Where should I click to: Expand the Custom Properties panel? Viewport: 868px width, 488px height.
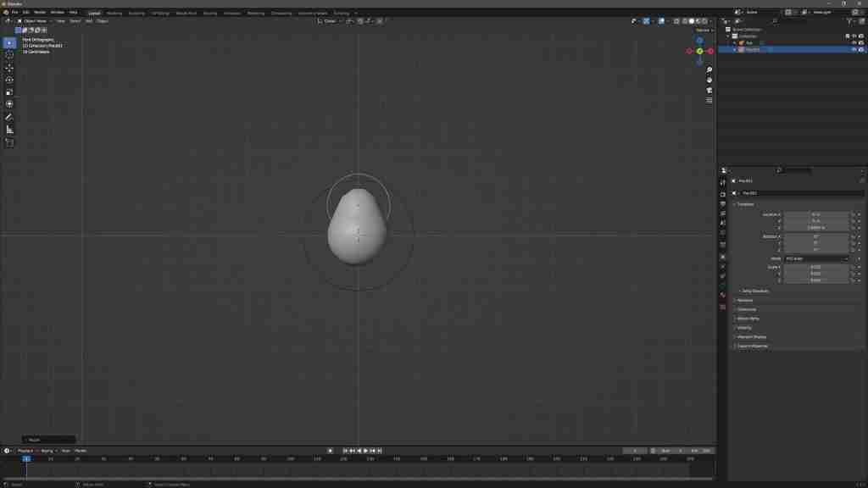753,346
